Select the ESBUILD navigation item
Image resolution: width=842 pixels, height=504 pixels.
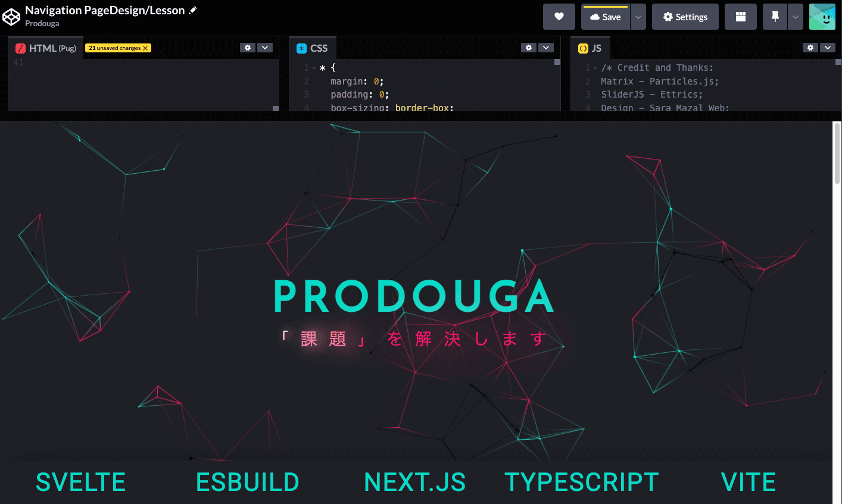click(248, 482)
